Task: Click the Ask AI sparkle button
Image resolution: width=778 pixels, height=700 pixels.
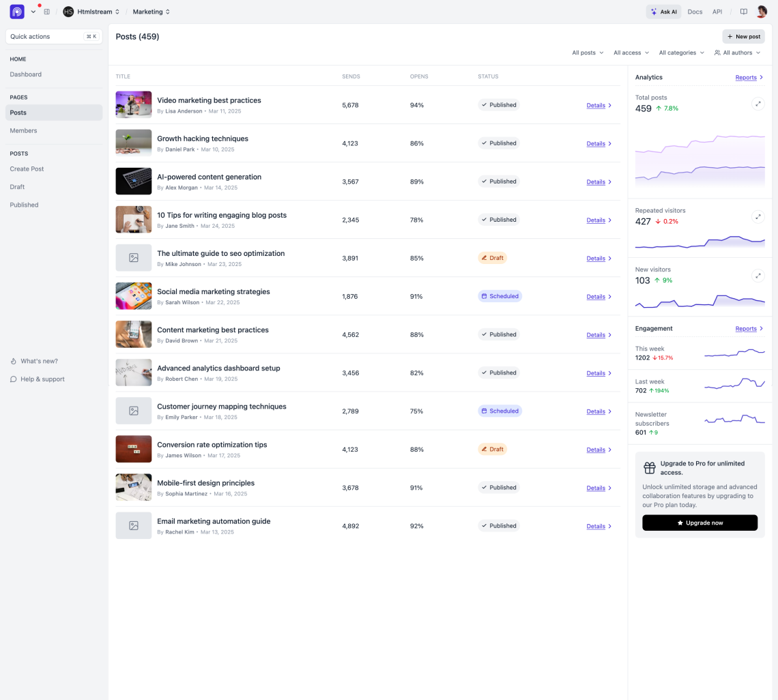Action: click(663, 12)
